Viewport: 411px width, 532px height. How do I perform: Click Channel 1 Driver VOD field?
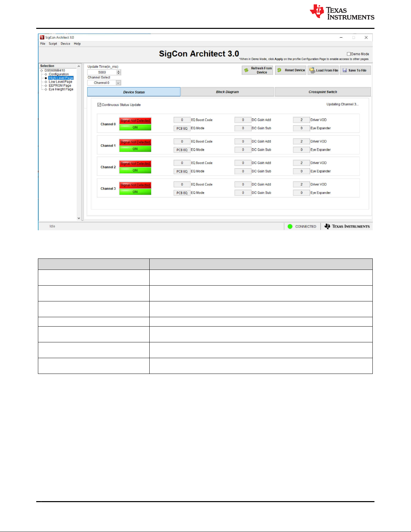click(x=301, y=141)
